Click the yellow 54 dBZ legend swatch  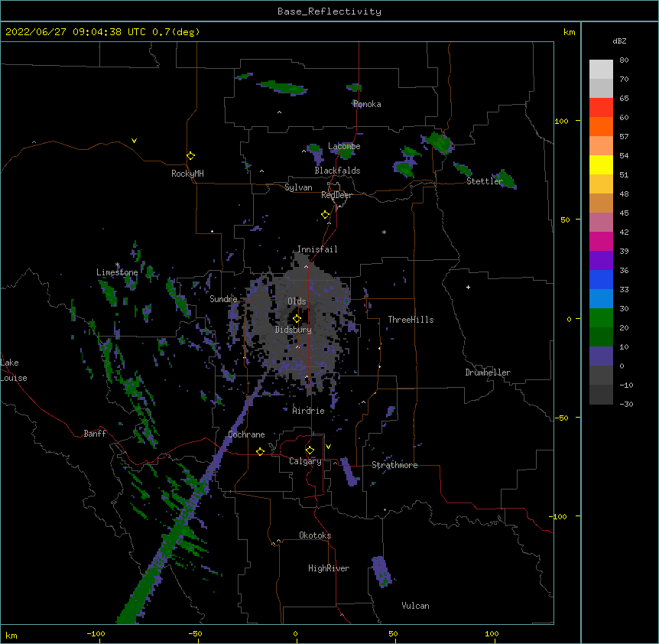(601, 164)
